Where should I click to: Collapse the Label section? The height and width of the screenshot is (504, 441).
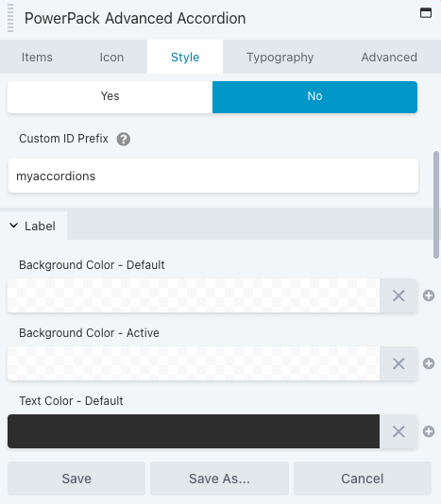point(33,226)
